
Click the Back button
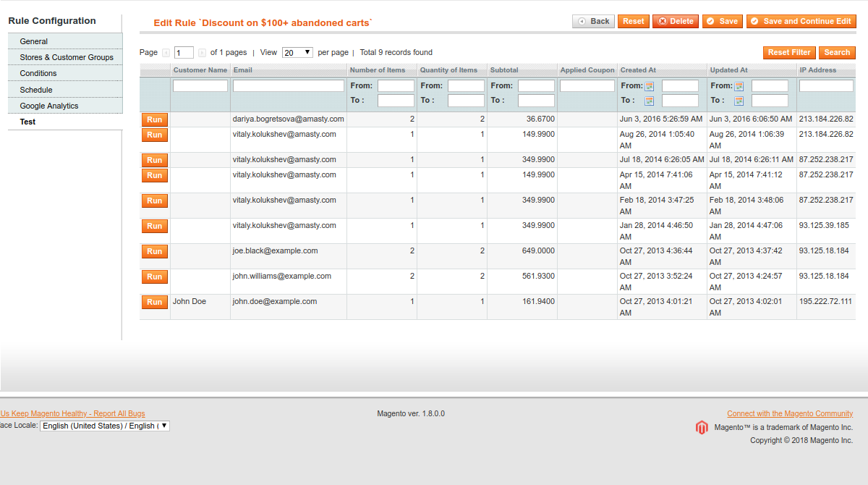pos(593,22)
